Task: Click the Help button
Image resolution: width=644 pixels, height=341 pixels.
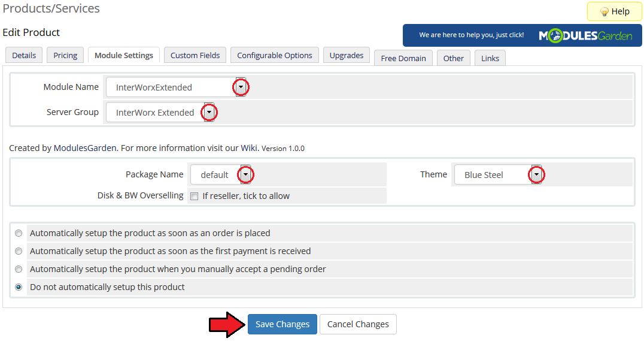Action: pyautogui.click(x=615, y=11)
